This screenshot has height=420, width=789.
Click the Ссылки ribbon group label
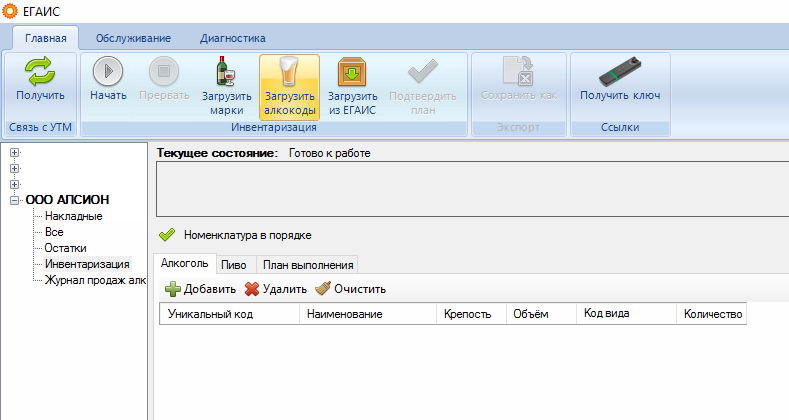[620, 127]
